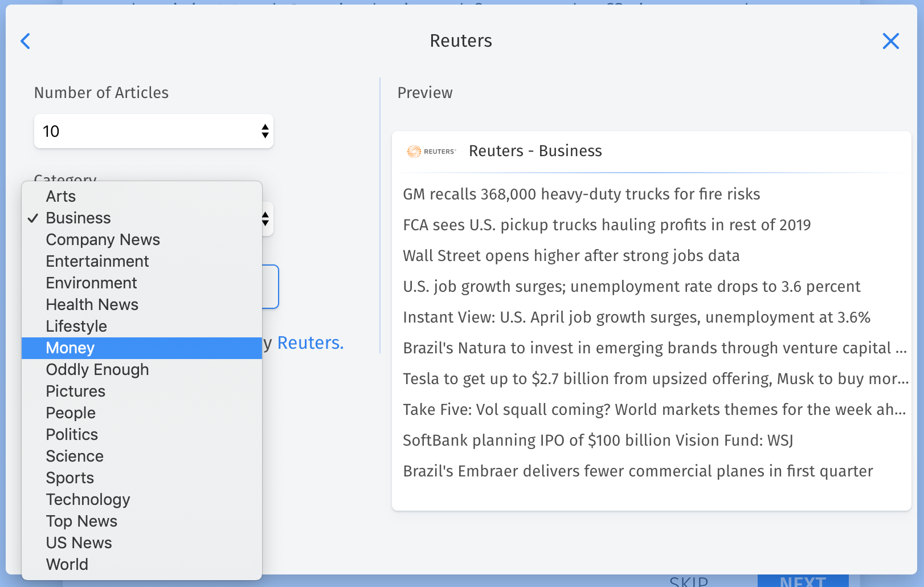Close the Reuters dialog with the X

click(x=890, y=41)
